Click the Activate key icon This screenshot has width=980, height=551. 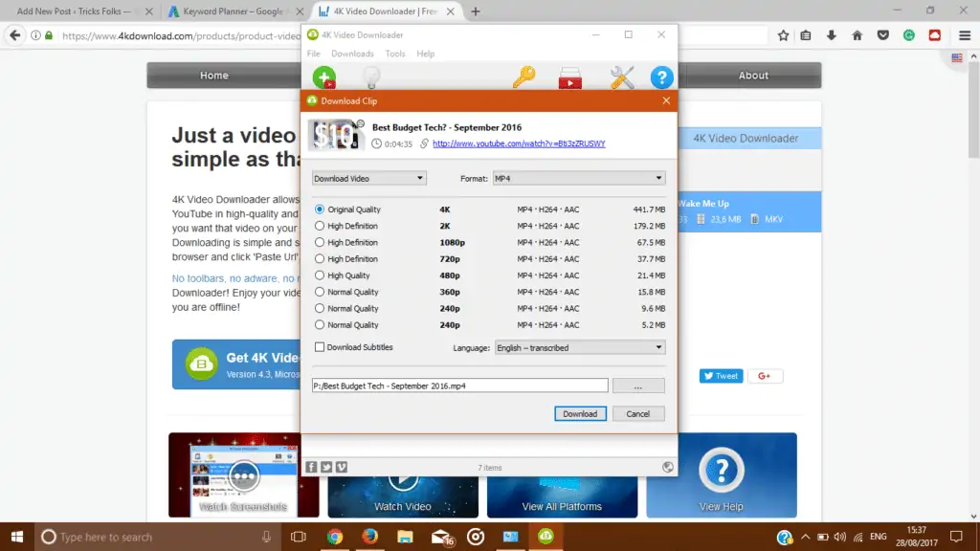click(x=523, y=77)
